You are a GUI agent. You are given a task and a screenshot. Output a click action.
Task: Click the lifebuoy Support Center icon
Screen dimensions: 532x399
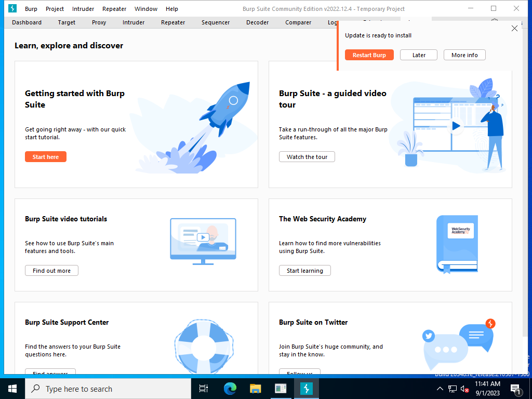click(204, 347)
